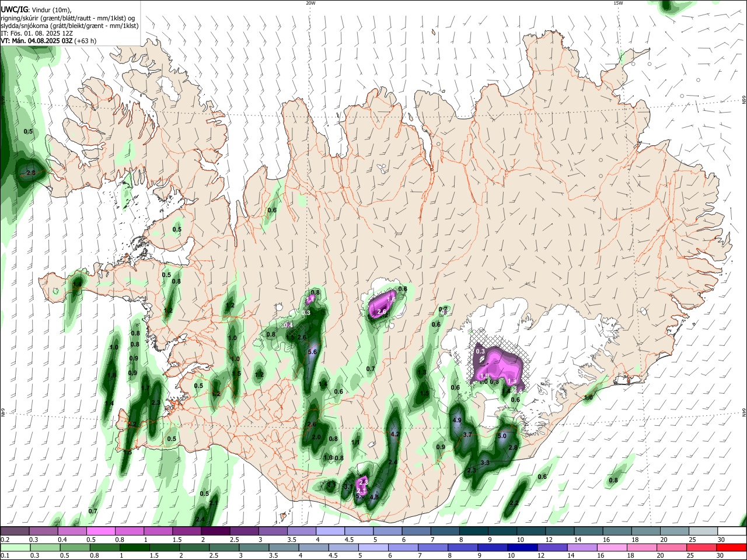
Task: Click the "0.2" label in the snow legend
Action: click(5, 540)
